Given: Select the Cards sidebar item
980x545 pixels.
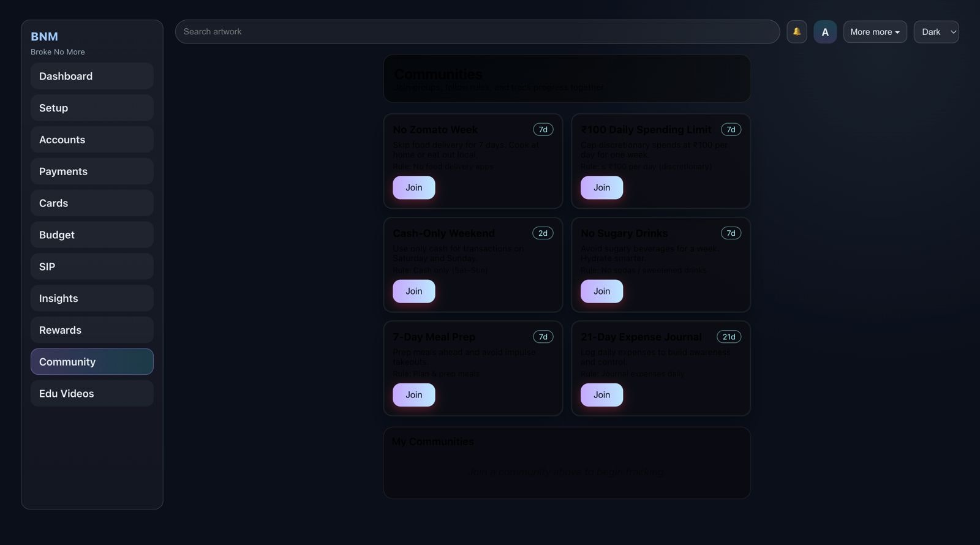Looking at the screenshot, I should coord(92,203).
